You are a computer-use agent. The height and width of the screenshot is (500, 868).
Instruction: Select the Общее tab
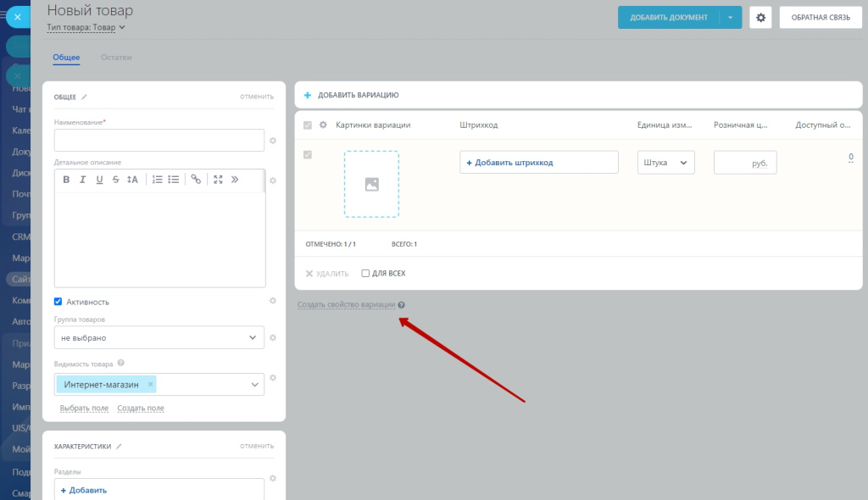click(66, 58)
